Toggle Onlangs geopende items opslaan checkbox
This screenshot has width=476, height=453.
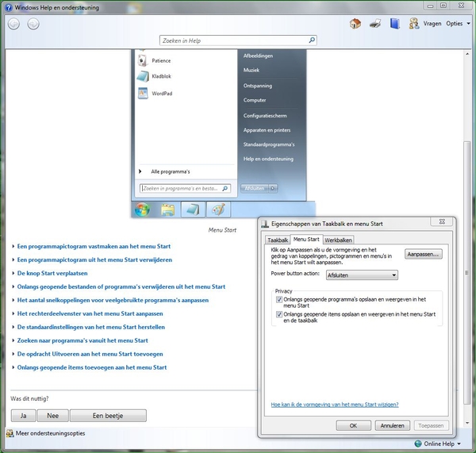[x=279, y=314]
